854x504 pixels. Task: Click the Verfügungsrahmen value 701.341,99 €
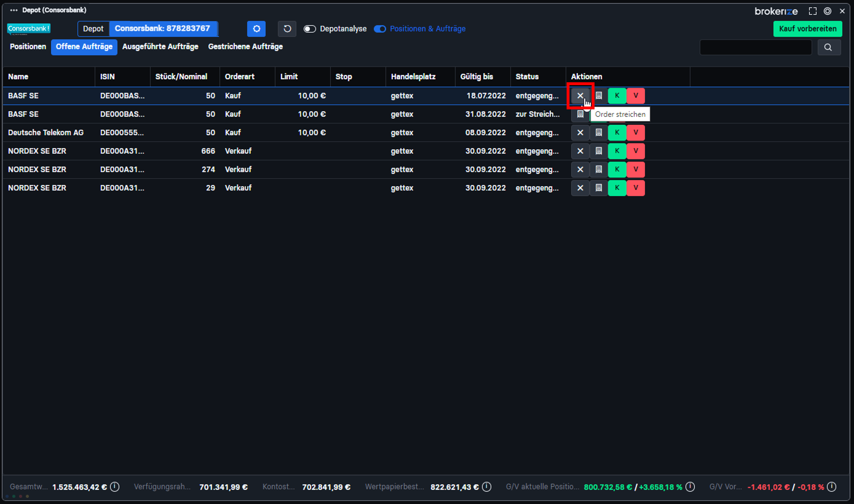pyautogui.click(x=223, y=487)
